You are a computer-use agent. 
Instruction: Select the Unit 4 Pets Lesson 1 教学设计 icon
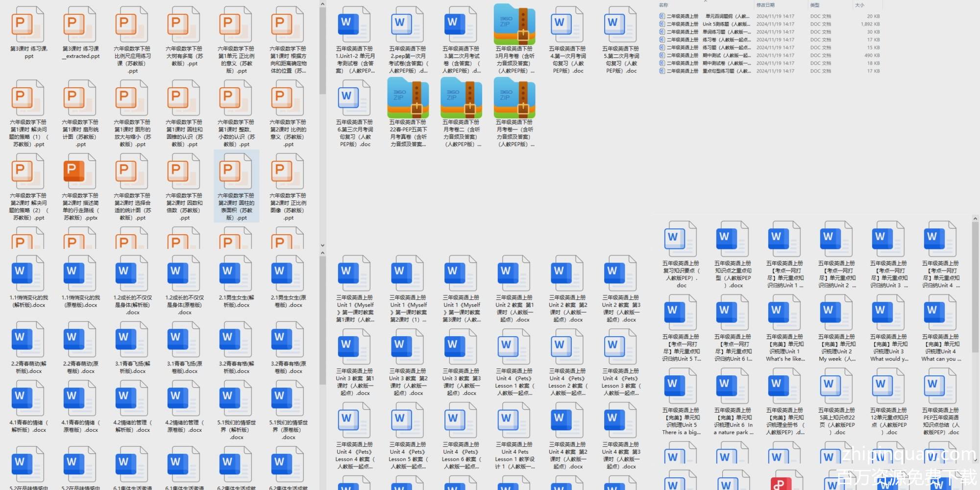[514, 420]
